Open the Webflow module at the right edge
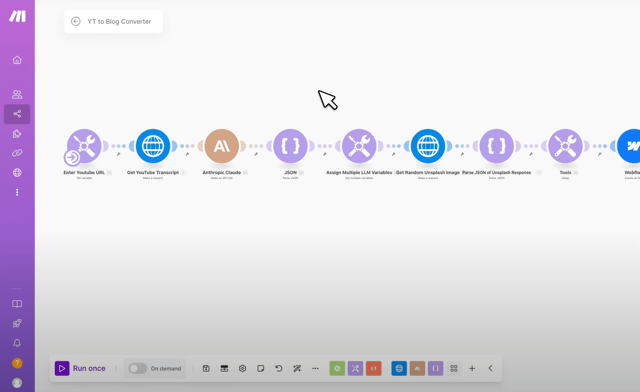Image resolution: width=640 pixels, height=392 pixels. (629, 146)
